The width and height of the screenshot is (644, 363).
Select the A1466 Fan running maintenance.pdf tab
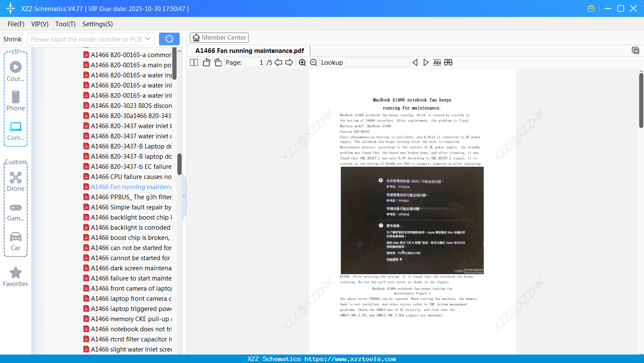pos(249,51)
